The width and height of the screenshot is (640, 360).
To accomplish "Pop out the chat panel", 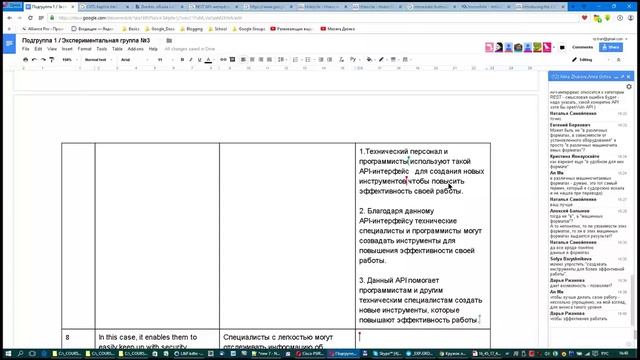I will coord(623,77).
